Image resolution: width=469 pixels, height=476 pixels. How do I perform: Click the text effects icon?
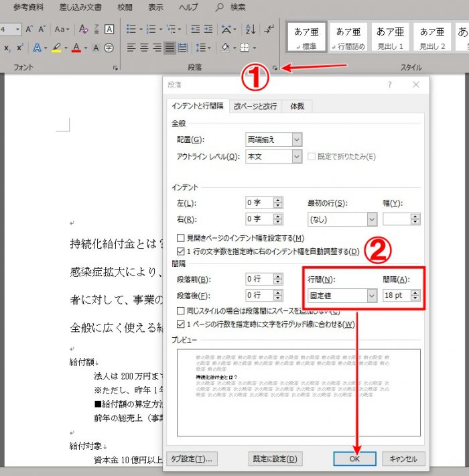tap(37, 48)
